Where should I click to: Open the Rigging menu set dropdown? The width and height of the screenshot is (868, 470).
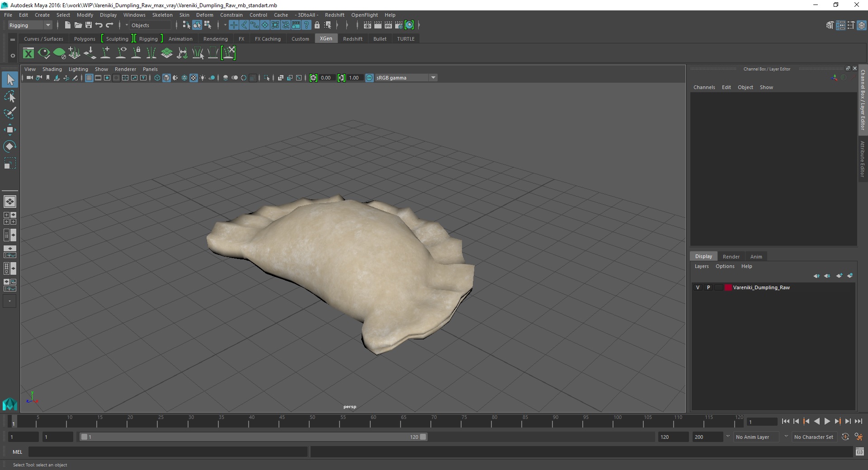[30, 25]
